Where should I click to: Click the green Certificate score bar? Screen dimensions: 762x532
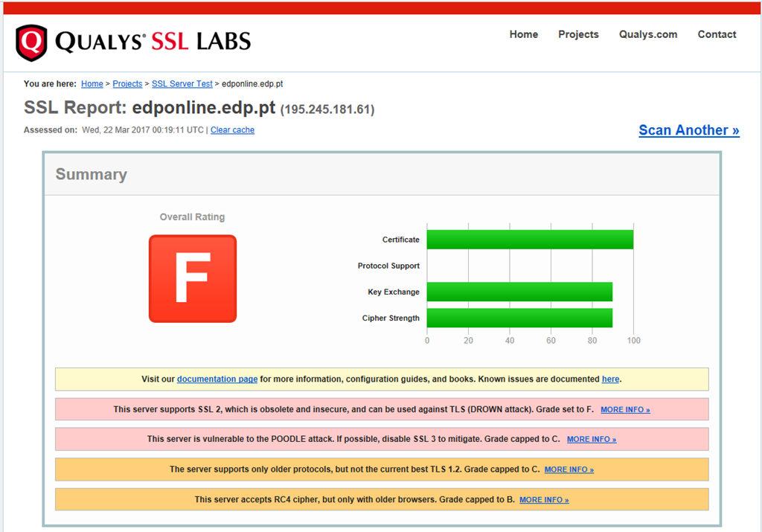(530, 240)
